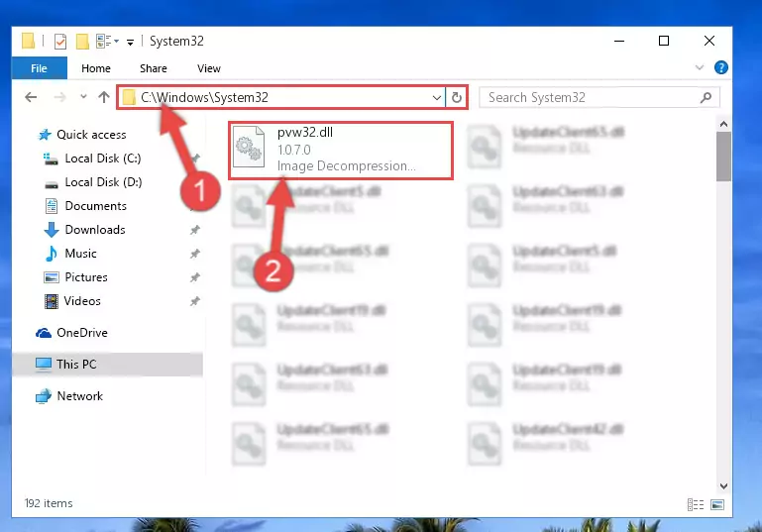
Task: Click the OneDrive cloud icon
Action: point(44,333)
